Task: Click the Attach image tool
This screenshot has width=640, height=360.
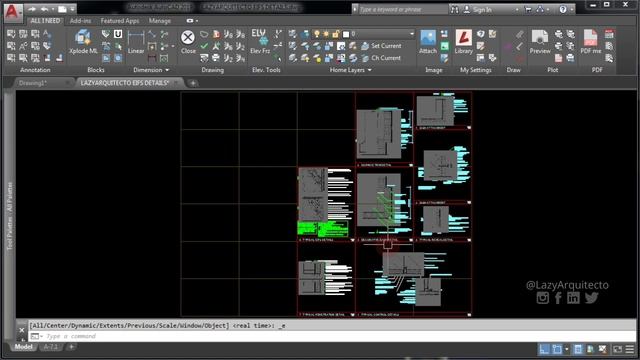Action: [428, 42]
